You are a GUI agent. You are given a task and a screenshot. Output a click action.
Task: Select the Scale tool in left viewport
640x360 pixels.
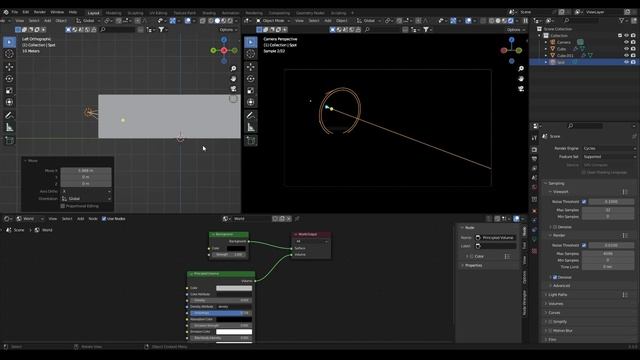tap(9, 90)
